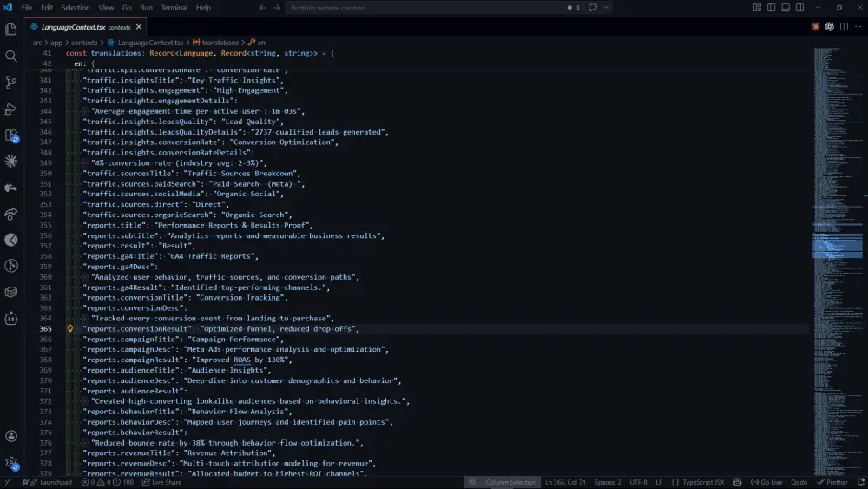This screenshot has width=868, height=489.
Task: Click the VS Code logo icon
Action: click(x=8, y=8)
